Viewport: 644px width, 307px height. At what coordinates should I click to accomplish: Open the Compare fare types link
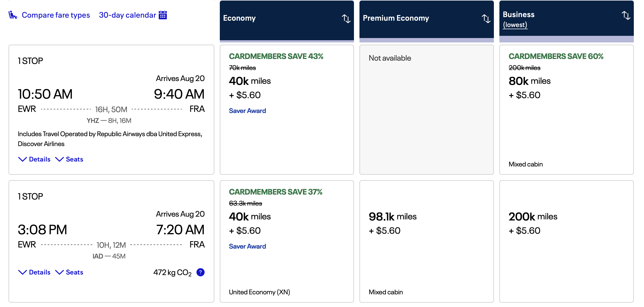[56, 15]
